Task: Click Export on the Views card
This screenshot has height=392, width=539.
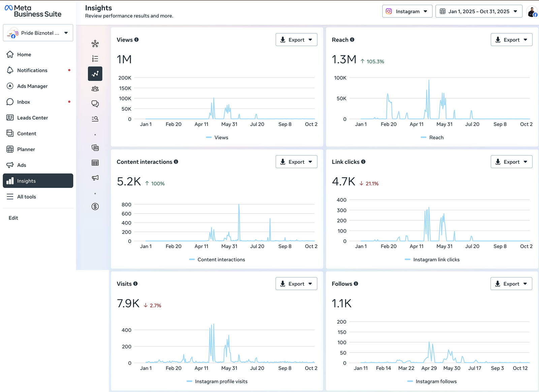Action: coord(296,40)
